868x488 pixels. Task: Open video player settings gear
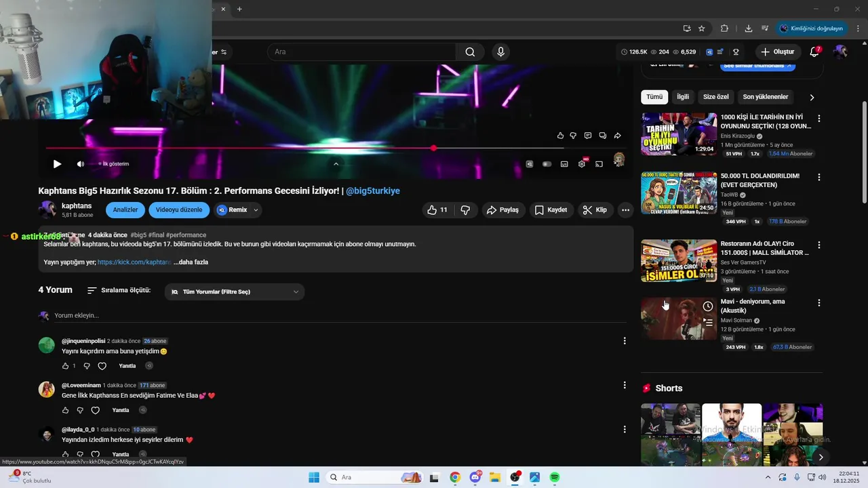pos(582,164)
